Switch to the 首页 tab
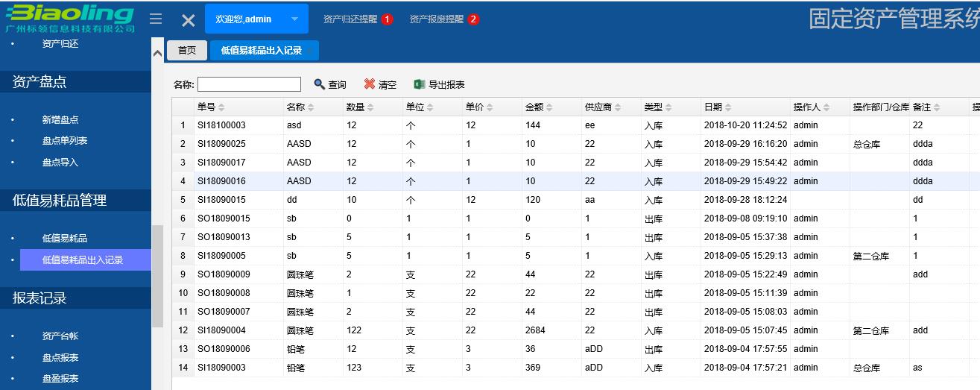 coord(186,50)
